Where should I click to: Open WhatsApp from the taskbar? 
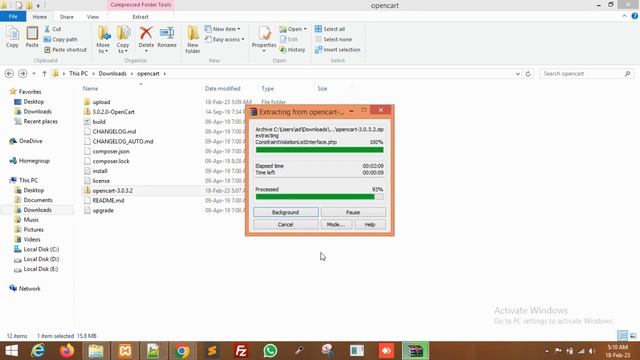tap(270, 351)
